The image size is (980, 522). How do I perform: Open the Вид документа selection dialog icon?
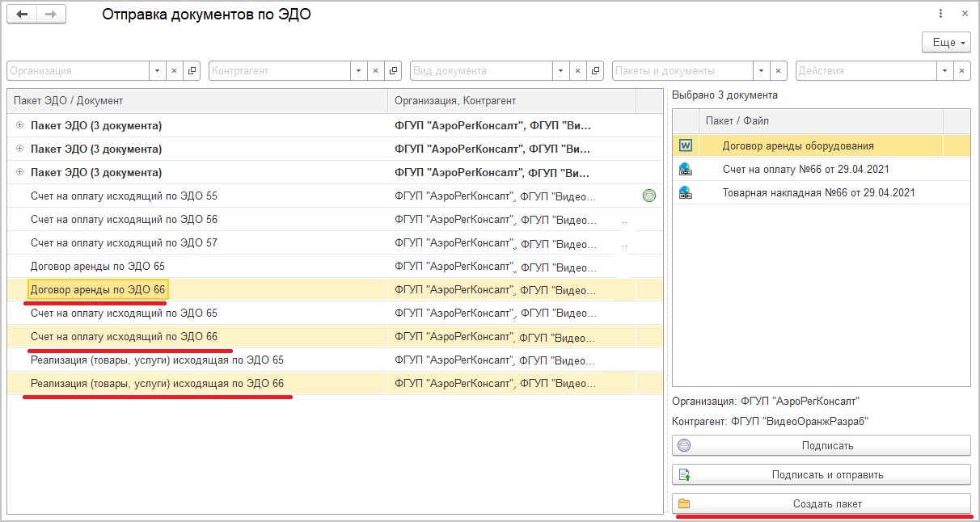(x=595, y=70)
